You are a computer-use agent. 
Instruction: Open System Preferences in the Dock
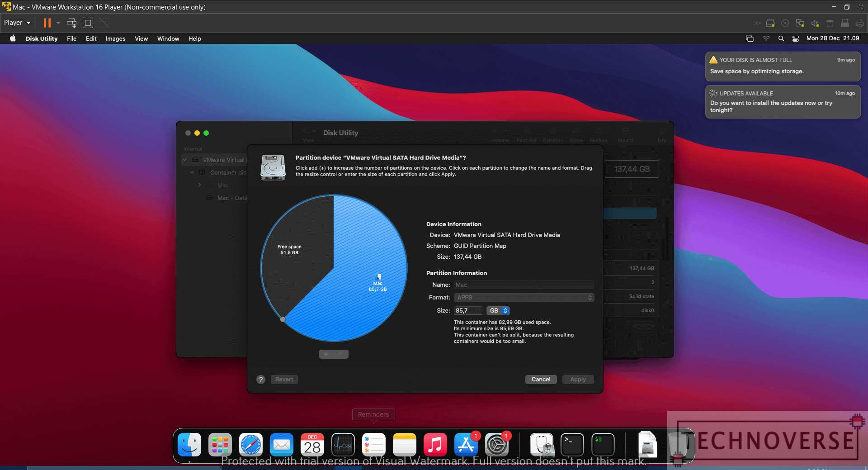pyautogui.click(x=497, y=445)
